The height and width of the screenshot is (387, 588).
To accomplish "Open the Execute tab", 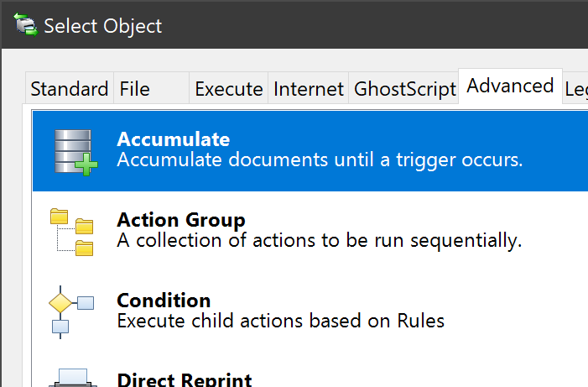I will point(229,89).
